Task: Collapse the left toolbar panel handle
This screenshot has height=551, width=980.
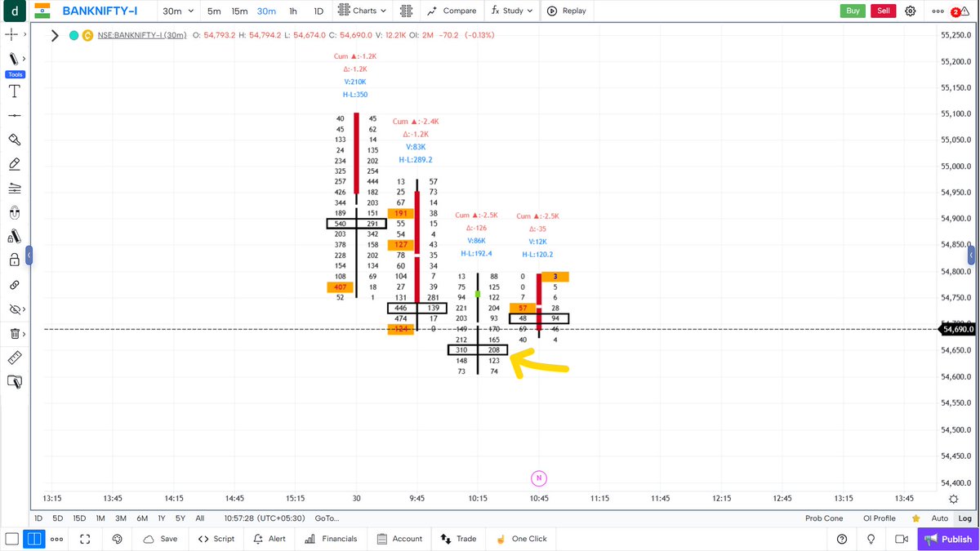Action: (29, 256)
